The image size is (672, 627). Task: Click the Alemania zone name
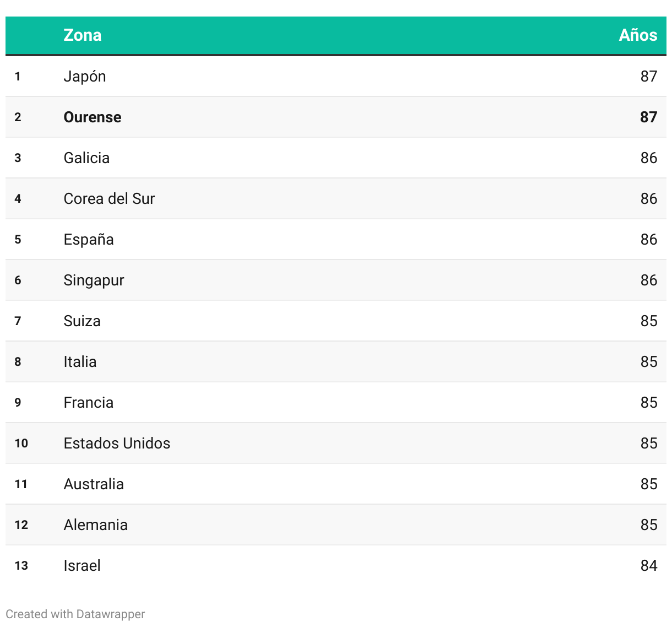[x=96, y=525]
